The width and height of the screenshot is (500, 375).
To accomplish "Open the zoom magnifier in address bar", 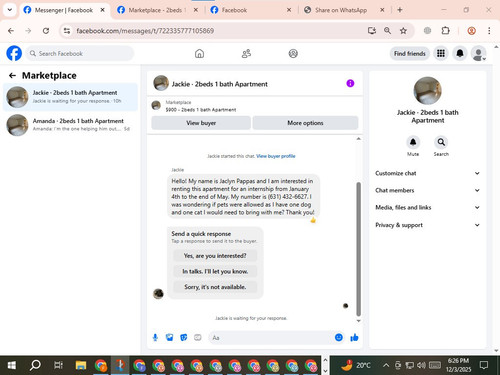I will tap(387, 31).
